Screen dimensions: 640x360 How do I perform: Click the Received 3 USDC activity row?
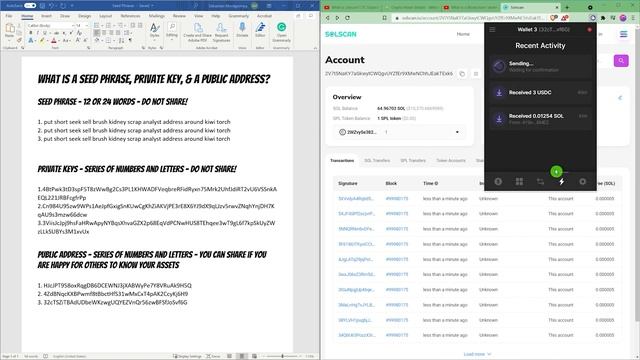click(x=540, y=93)
